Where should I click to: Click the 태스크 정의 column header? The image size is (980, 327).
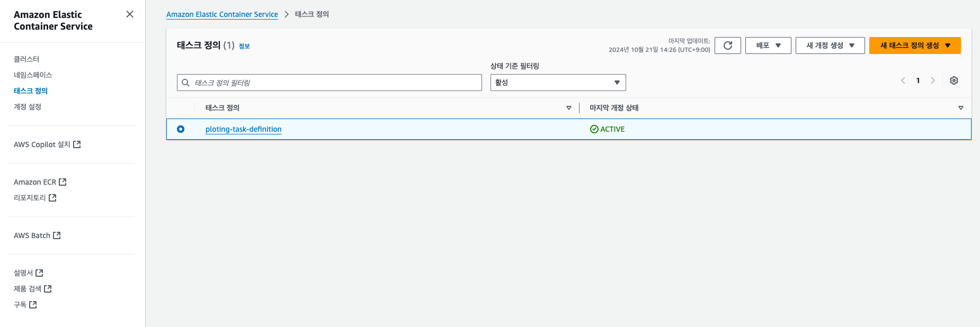pyautogui.click(x=222, y=108)
